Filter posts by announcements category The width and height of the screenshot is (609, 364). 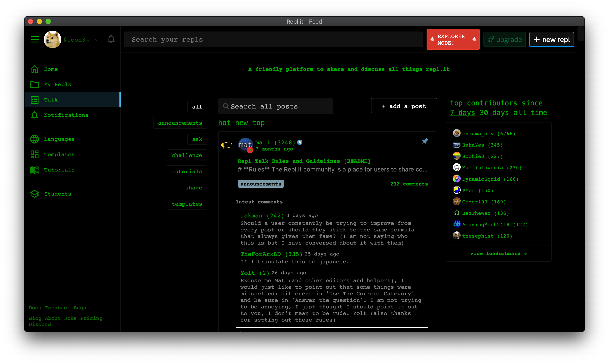tap(180, 123)
